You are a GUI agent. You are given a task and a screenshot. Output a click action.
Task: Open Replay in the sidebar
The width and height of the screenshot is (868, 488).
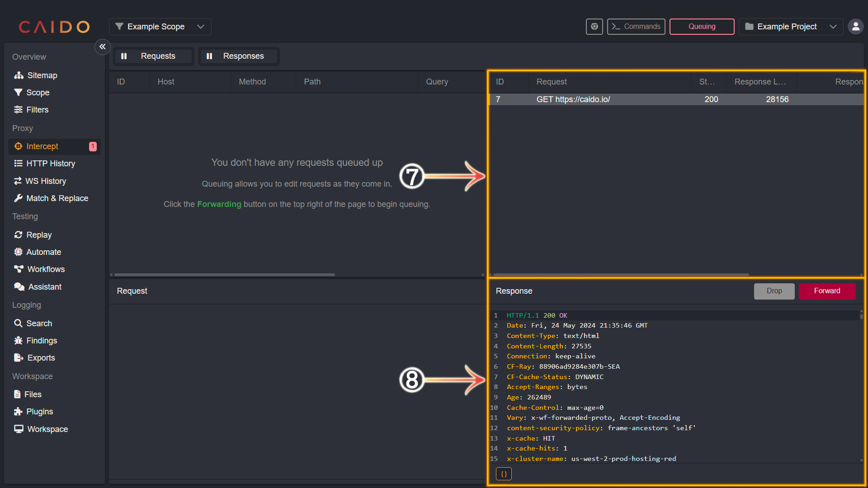coord(54,235)
